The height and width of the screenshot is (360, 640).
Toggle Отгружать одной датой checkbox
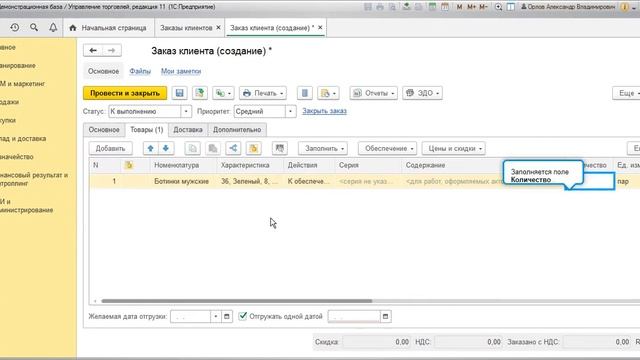(x=243, y=316)
